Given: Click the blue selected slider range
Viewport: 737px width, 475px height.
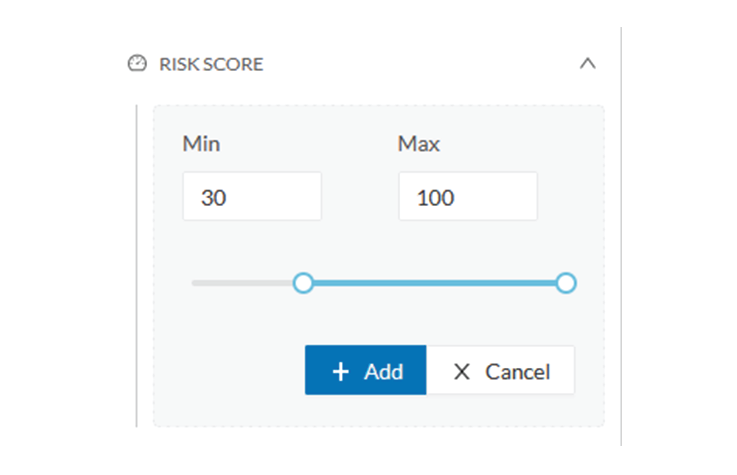Looking at the screenshot, I should point(434,283).
